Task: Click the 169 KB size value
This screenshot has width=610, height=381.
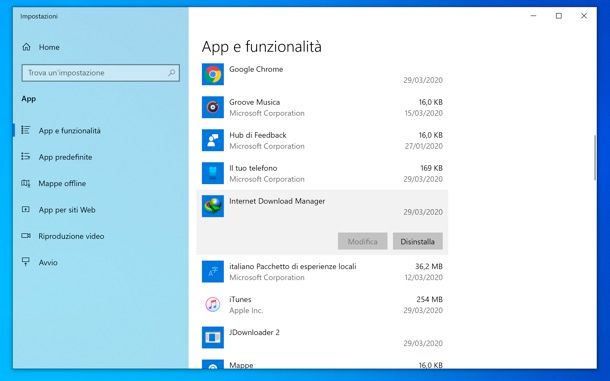Action: click(x=431, y=168)
